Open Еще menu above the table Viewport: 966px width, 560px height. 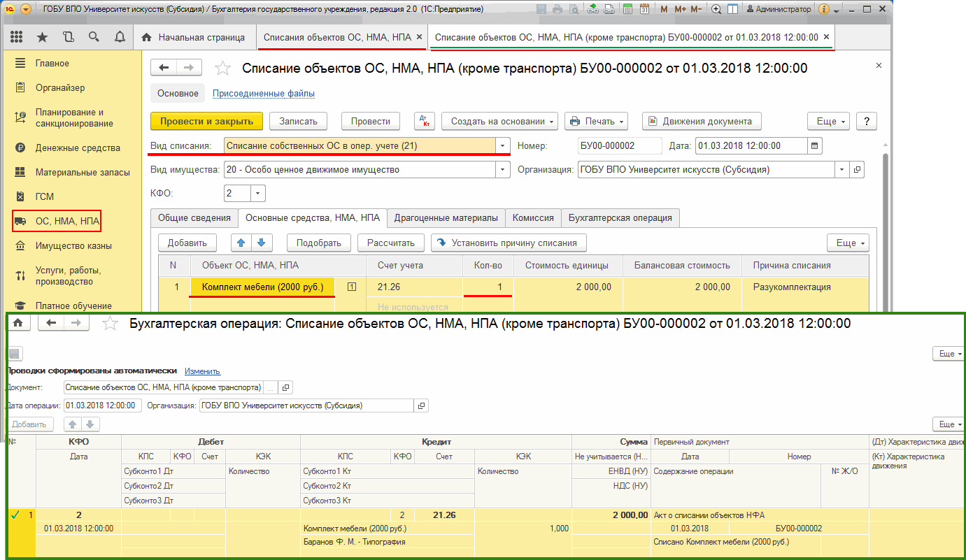coord(848,243)
